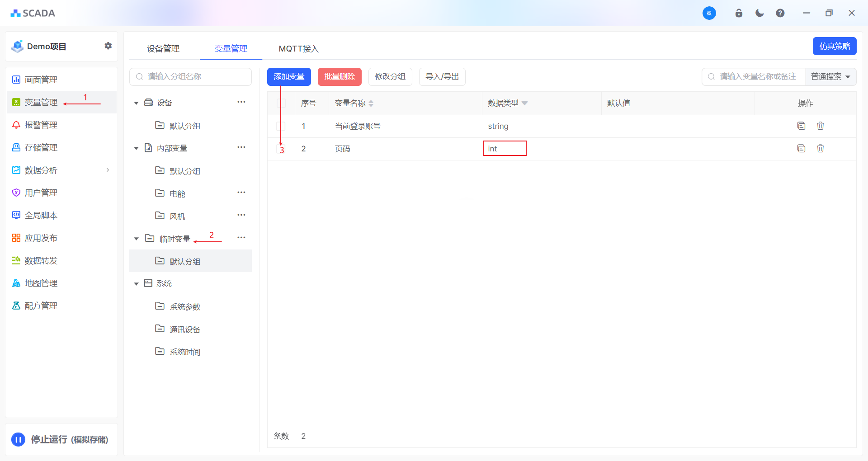Switch to the MQTT接入 tab
This screenshot has height=461, width=868.
coord(298,48)
